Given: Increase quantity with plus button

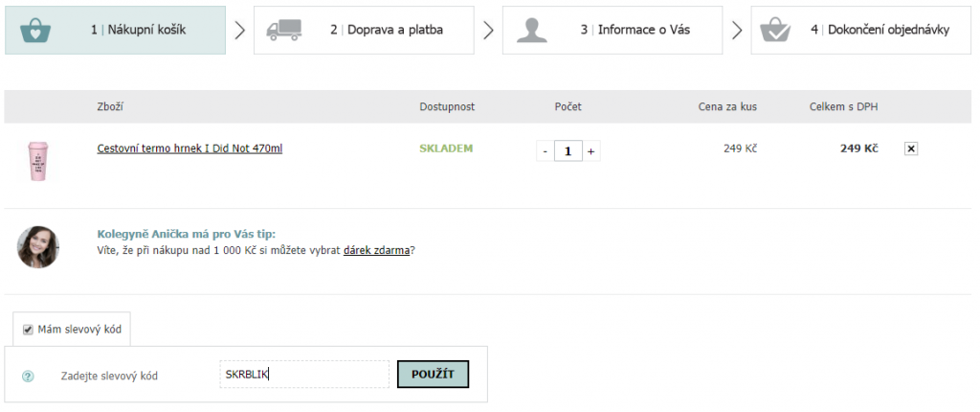Looking at the screenshot, I should [591, 151].
